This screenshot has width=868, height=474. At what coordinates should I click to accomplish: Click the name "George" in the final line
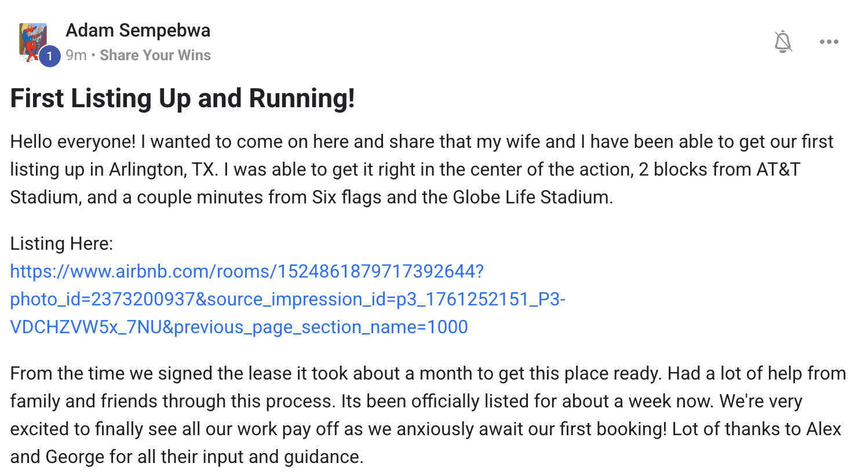pyautogui.click(x=75, y=457)
